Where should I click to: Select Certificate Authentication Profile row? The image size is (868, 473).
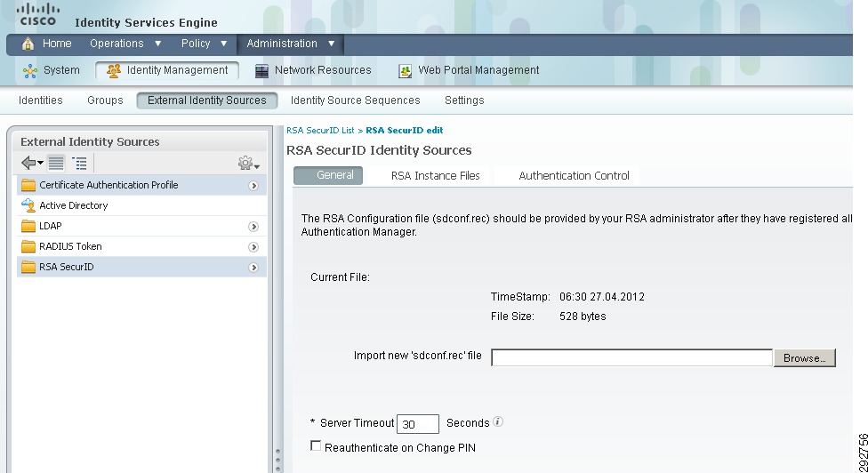coord(141,185)
